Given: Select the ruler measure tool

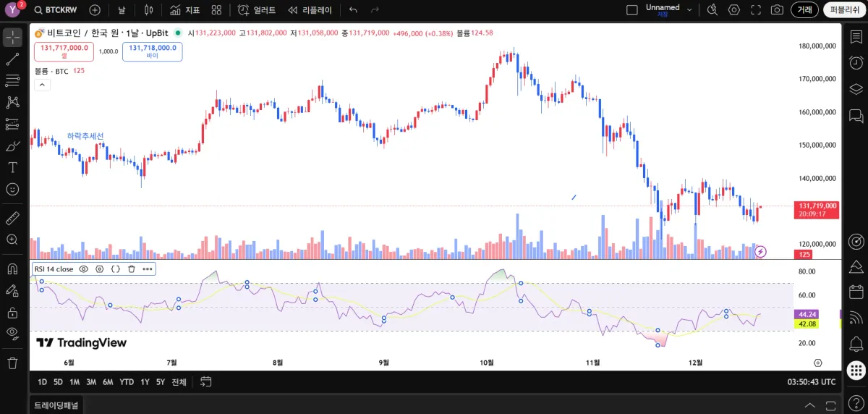Looking at the screenshot, I should pyautogui.click(x=12, y=218).
